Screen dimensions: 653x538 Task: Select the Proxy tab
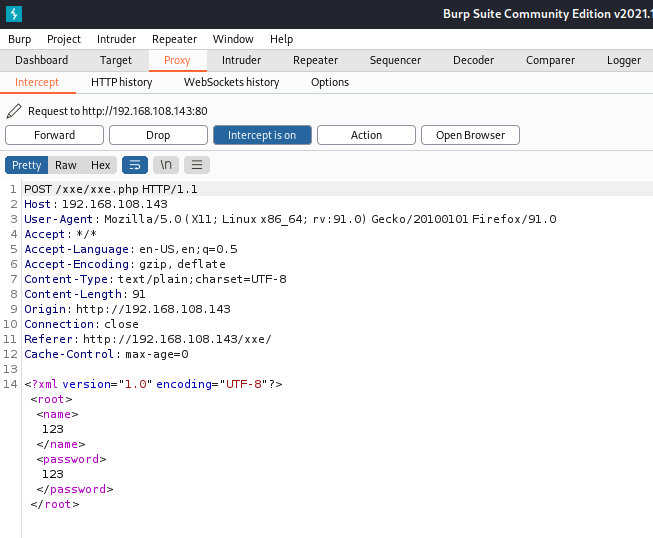point(177,60)
